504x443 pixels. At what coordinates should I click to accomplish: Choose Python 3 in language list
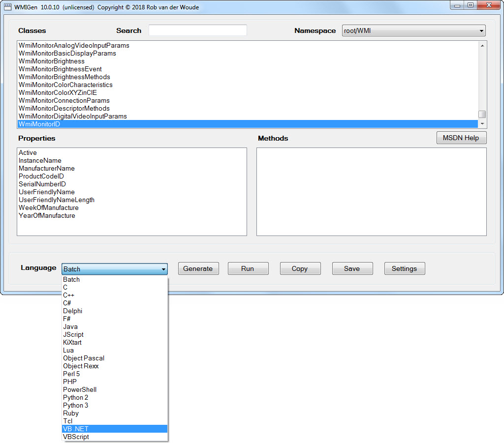[76, 405]
